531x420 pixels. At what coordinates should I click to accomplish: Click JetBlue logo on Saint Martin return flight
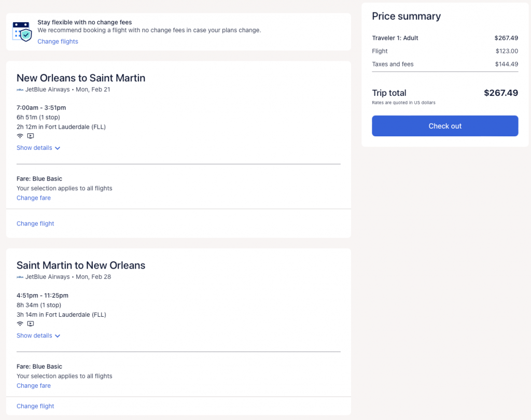pyautogui.click(x=20, y=277)
